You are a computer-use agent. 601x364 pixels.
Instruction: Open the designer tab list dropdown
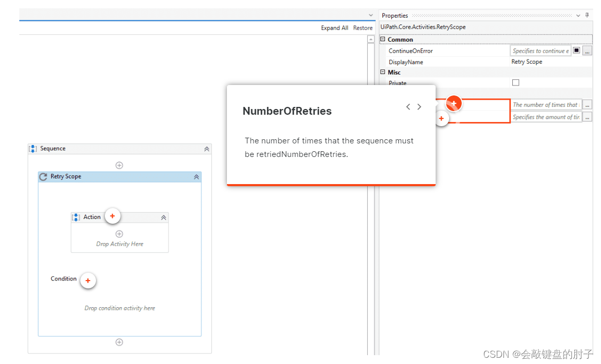click(x=370, y=15)
